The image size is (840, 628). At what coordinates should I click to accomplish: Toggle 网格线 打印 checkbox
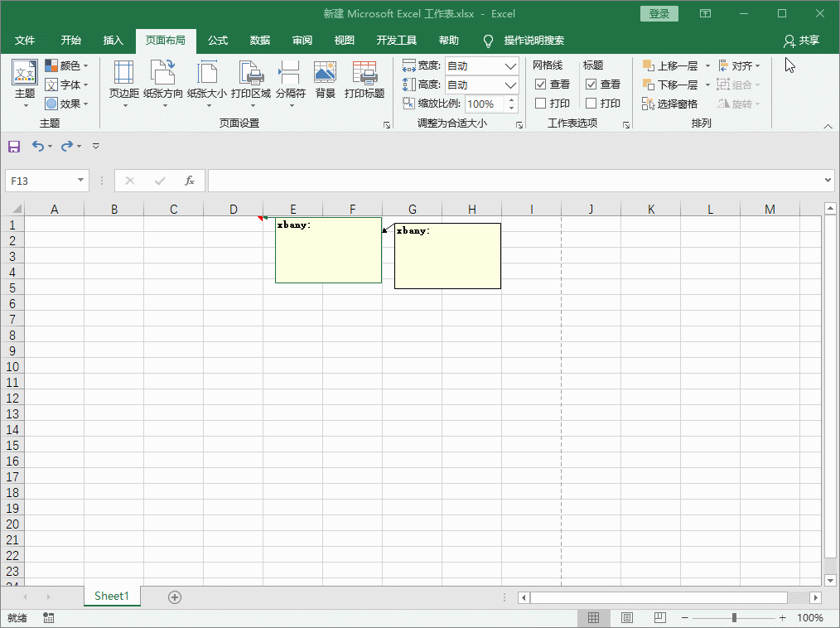point(541,103)
